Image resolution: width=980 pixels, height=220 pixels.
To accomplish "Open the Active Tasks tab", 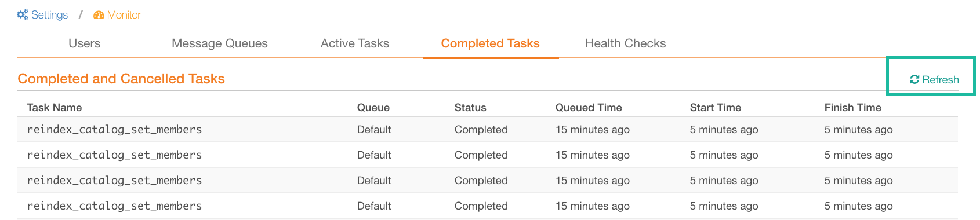I will coord(355,43).
